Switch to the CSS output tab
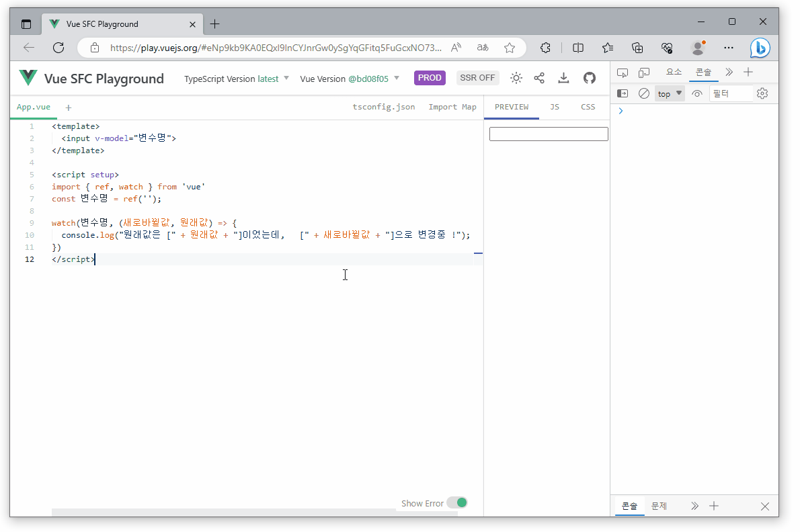Screen dimensions: 800x532 pos(588,107)
